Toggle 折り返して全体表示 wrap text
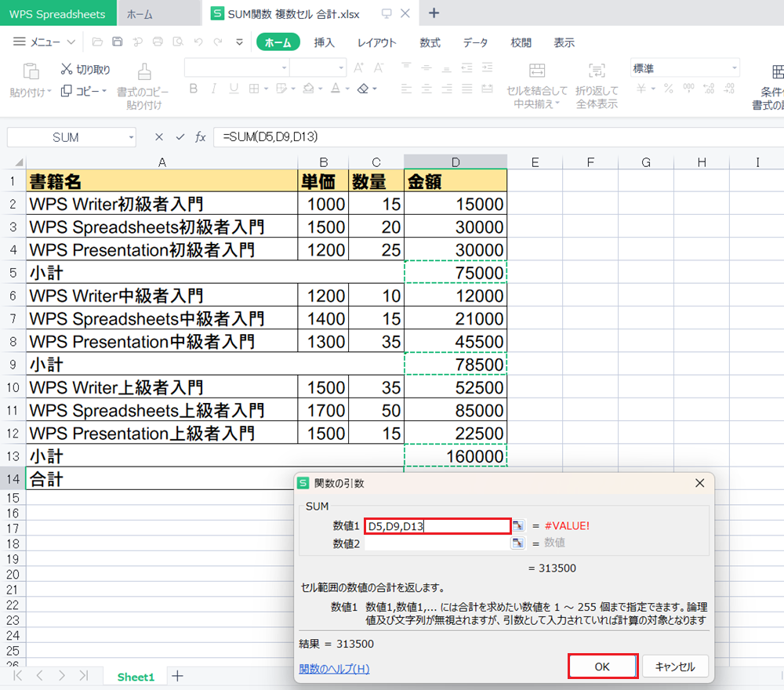The image size is (784, 690). (x=597, y=85)
